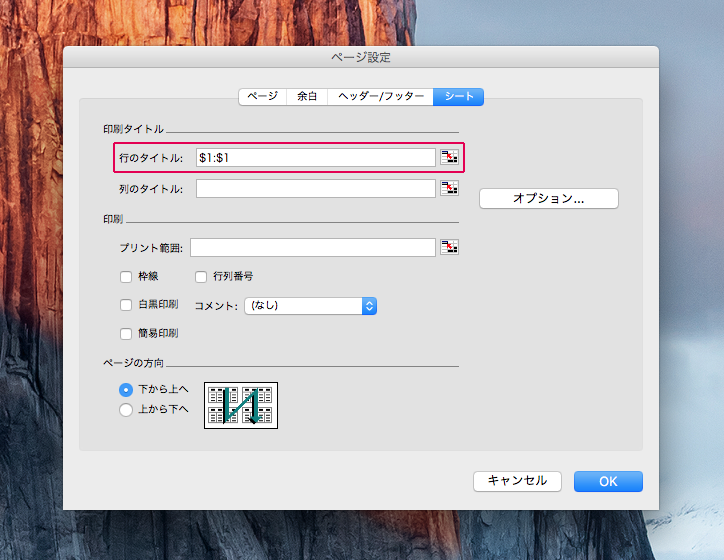The width and height of the screenshot is (724, 560).
Task: Click the プリント範囲 input field
Action: click(x=313, y=247)
